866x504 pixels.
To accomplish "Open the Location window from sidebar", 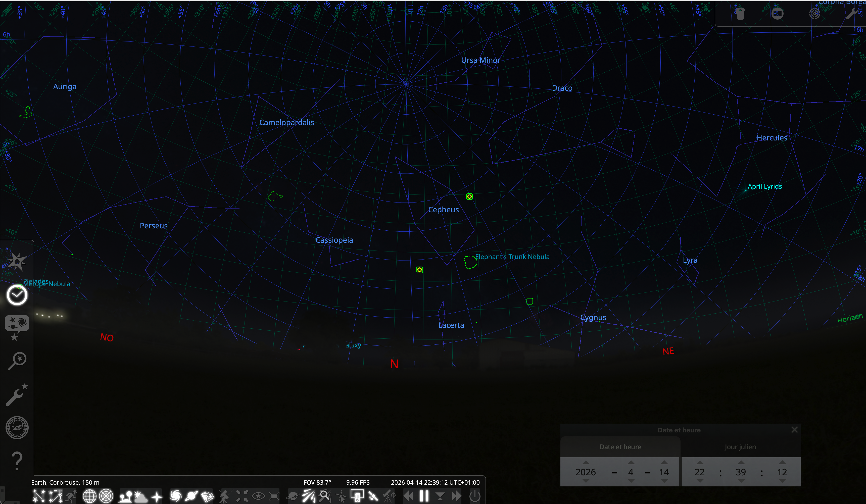I will coord(17,262).
